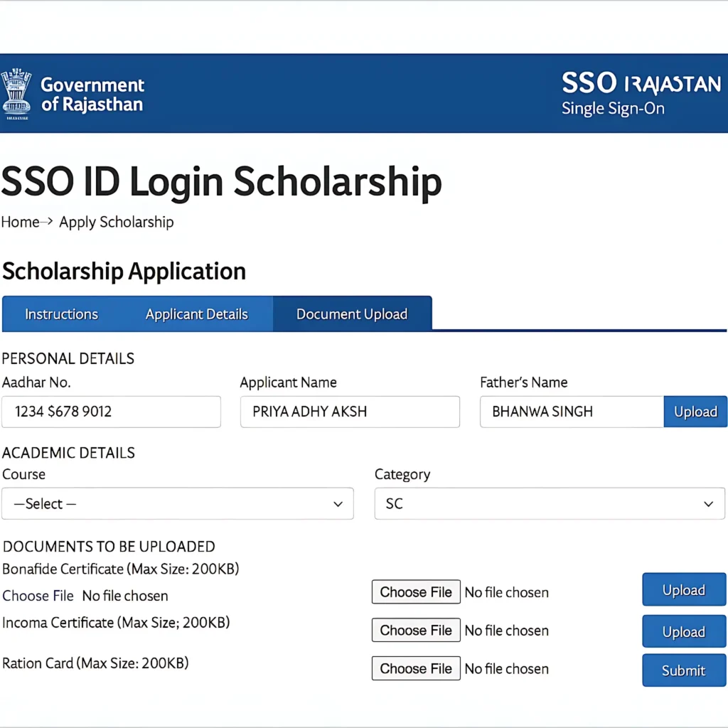Select the Document Upload tab

pyautogui.click(x=352, y=314)
